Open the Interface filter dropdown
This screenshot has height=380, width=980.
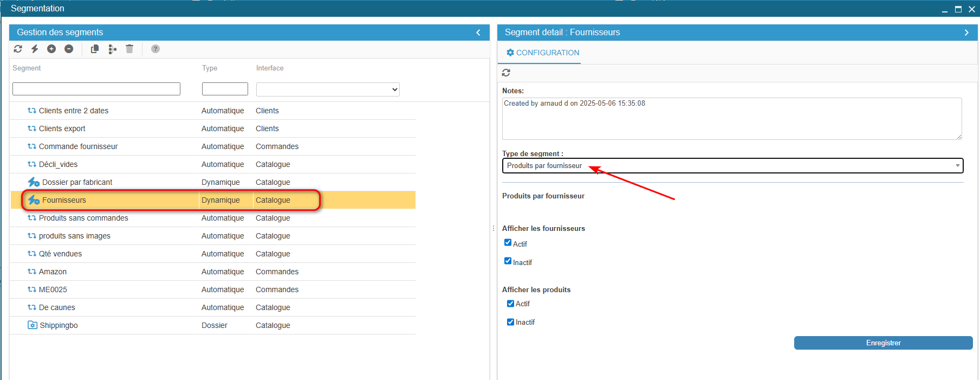click(x=328, y=89)
